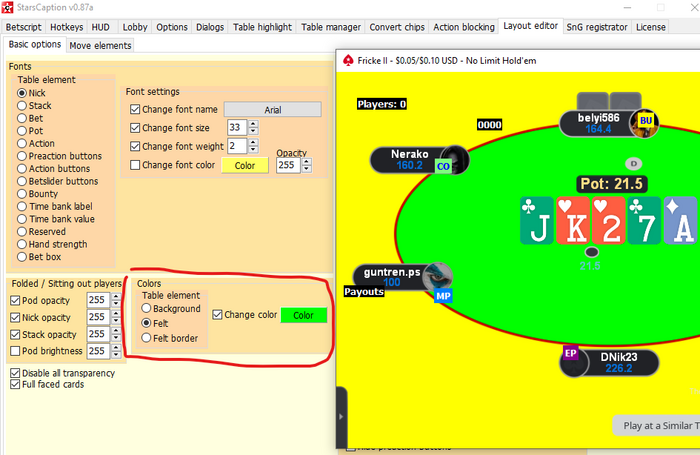This screenshot has height=455, width=700.
Task: Switch to the HUD tab
Action: (100, 27)
